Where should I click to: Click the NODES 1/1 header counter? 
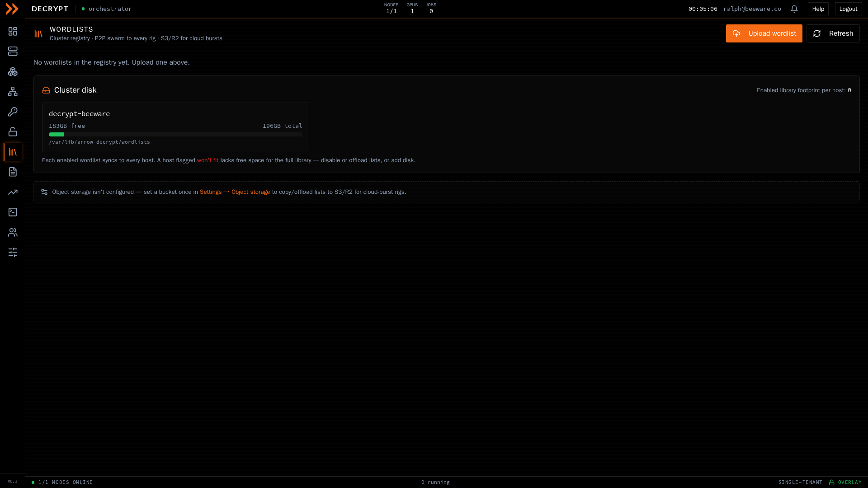click(391, 9)
